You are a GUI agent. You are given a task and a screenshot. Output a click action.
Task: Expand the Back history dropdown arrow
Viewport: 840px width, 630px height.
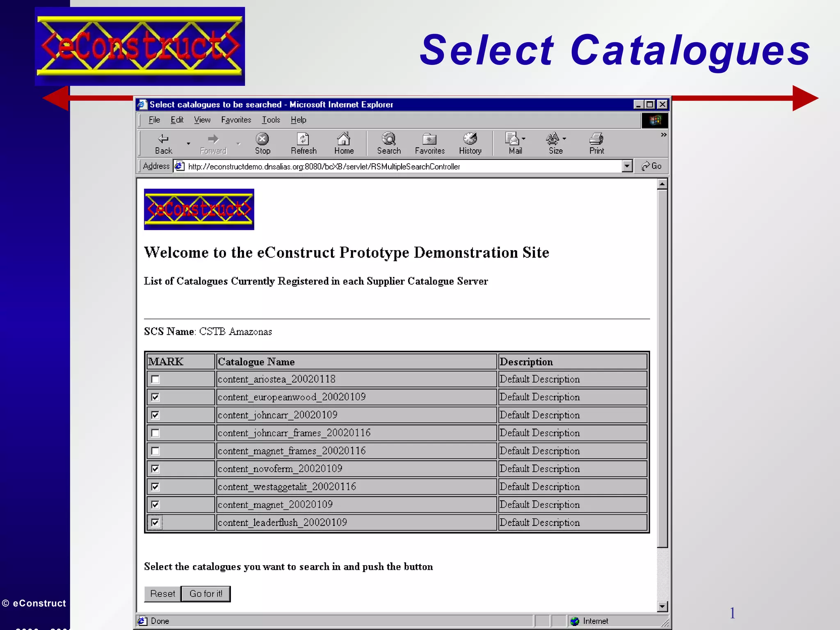point(188,144)
